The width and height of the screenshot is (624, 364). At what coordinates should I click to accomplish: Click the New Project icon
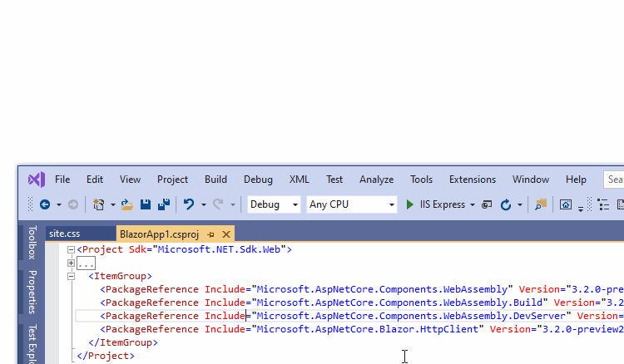(99, 204)
